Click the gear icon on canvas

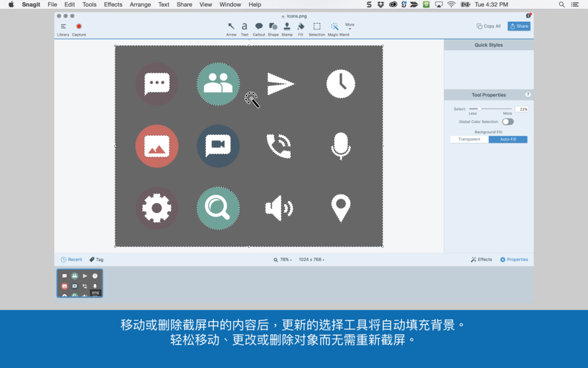click(x=157, y=208)
